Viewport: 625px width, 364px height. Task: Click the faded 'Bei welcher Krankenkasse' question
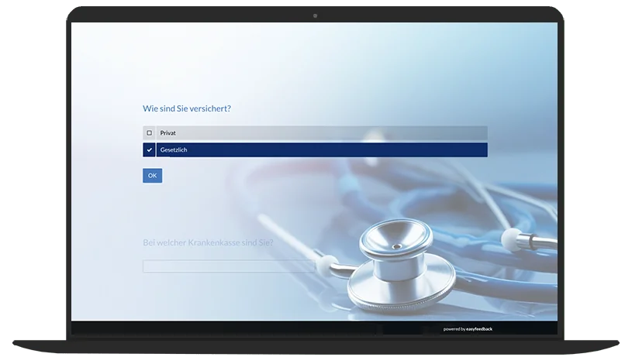point(208,242)
